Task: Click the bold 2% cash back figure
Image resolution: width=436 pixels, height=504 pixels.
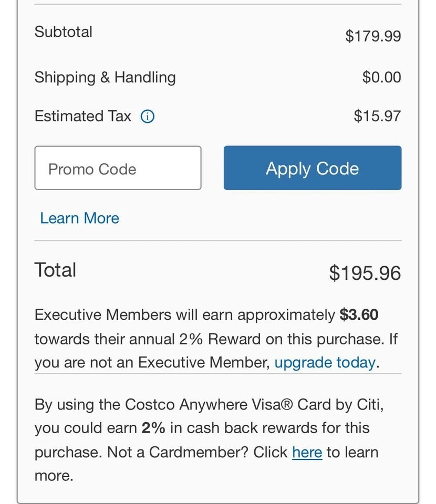Action: 153,428
